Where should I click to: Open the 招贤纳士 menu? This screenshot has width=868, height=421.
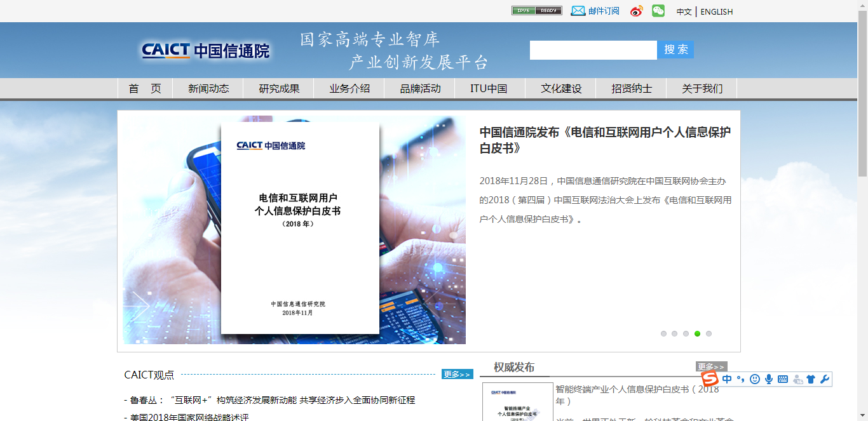tap(632, 89)
